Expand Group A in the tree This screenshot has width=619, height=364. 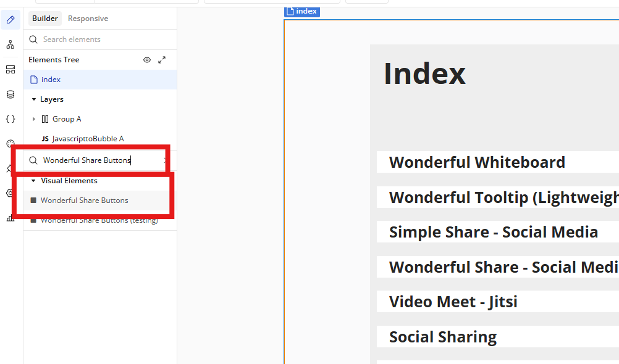34,119
